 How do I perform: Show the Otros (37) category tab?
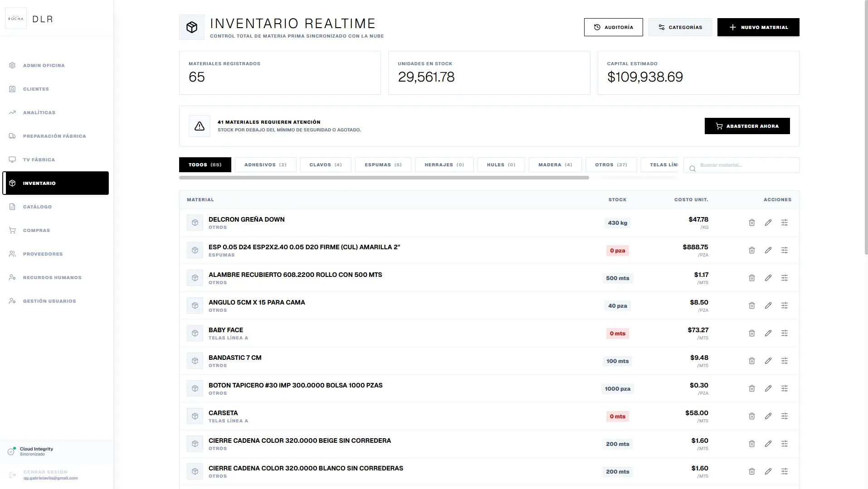(x=611, y=165)
